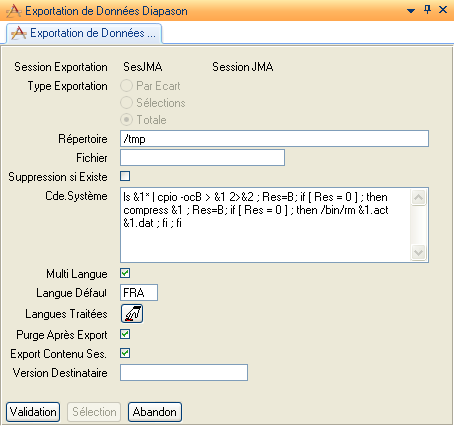Select the Exportation de Données tab
This screenshot has height=426, width=454.
[84, 33]
